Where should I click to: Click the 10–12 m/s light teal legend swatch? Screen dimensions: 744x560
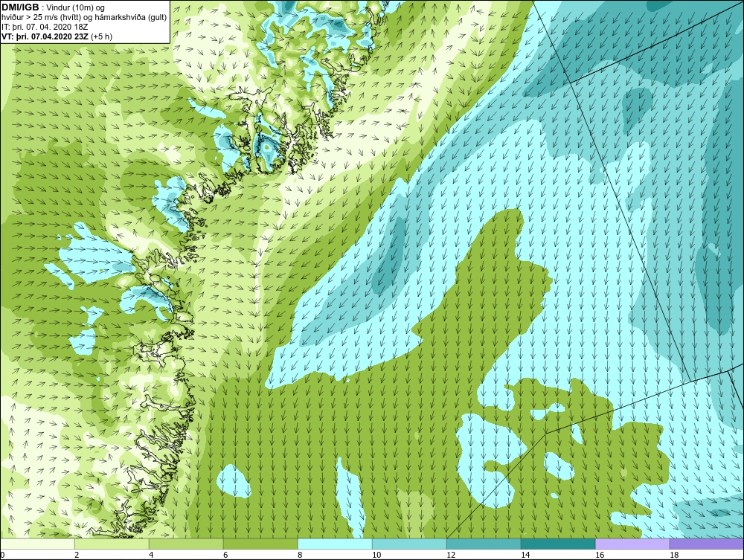409,544
